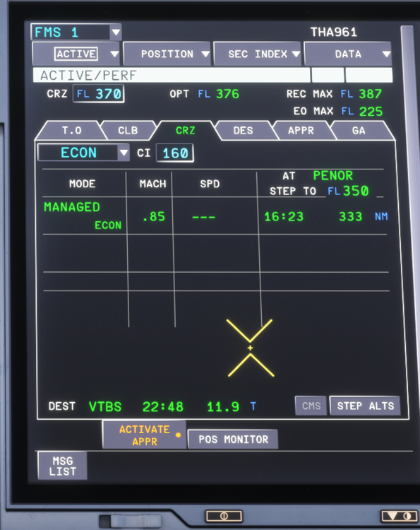The height and width of the screenshot is (530, 420).
Task: Click the center brightness knob icon below display
Action: pyautogui.click(x=224, y=516)
